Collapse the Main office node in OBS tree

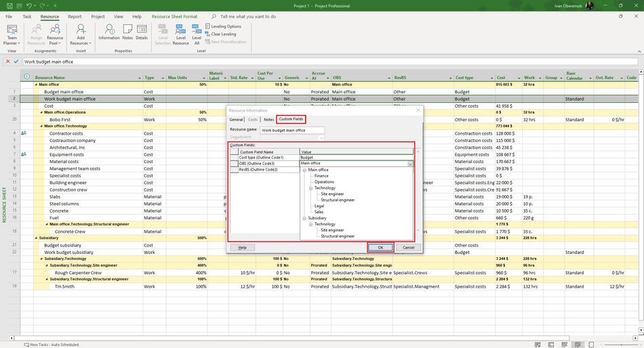[304, 170]
